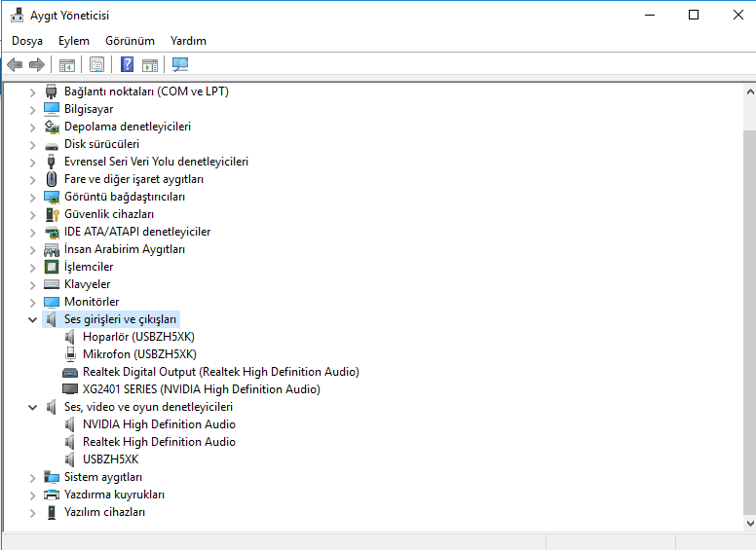Select Mikrofon (USBZH5XK) device
Viewport: 756px width, 550px height.
pyautogui.click(x=140, y=354)
